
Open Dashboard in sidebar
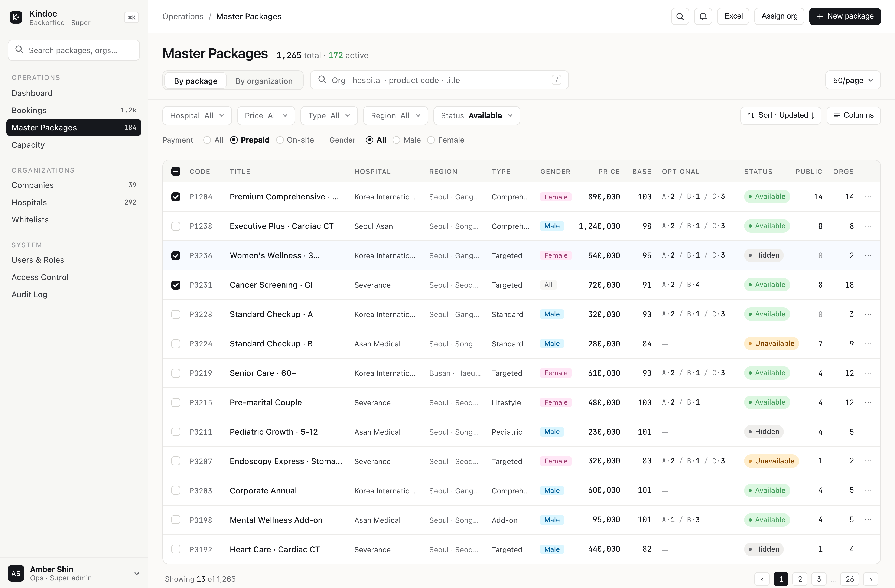(74, 93)
